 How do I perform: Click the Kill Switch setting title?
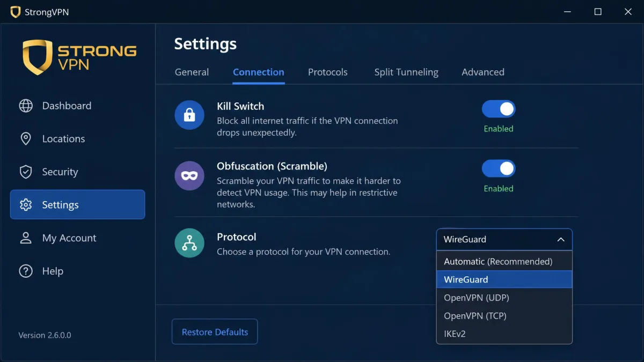coord(240,106)
